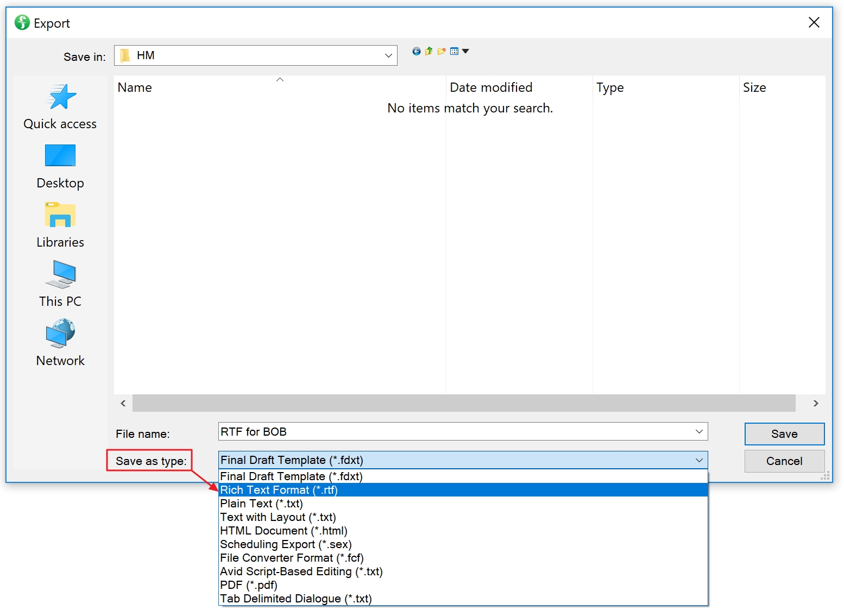Choose Final Draft Template (*.fdxt) in the list
This screenshot has width=844, height=616.
(463, 476)
